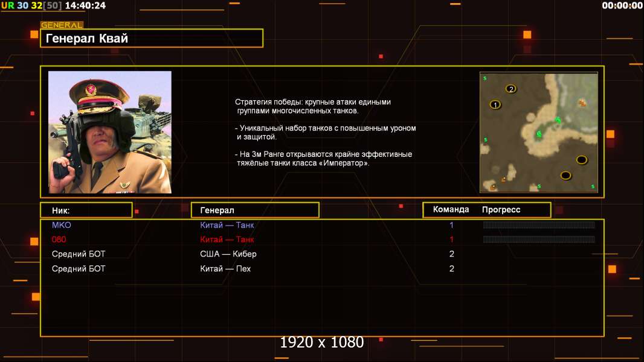Image resolution: width=644 pixels, height=362 pixels.
Task: Click the 'Прогресс' column header
Action: (x=501, y=210)
